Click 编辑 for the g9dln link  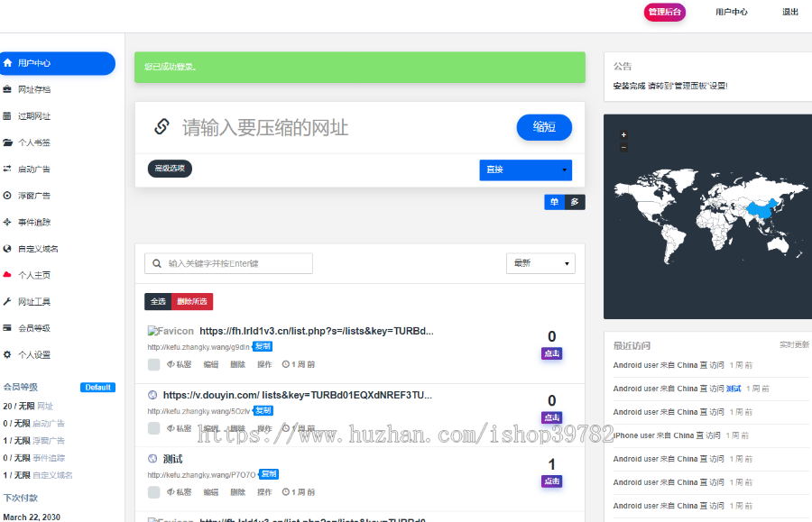click(211, 364)
